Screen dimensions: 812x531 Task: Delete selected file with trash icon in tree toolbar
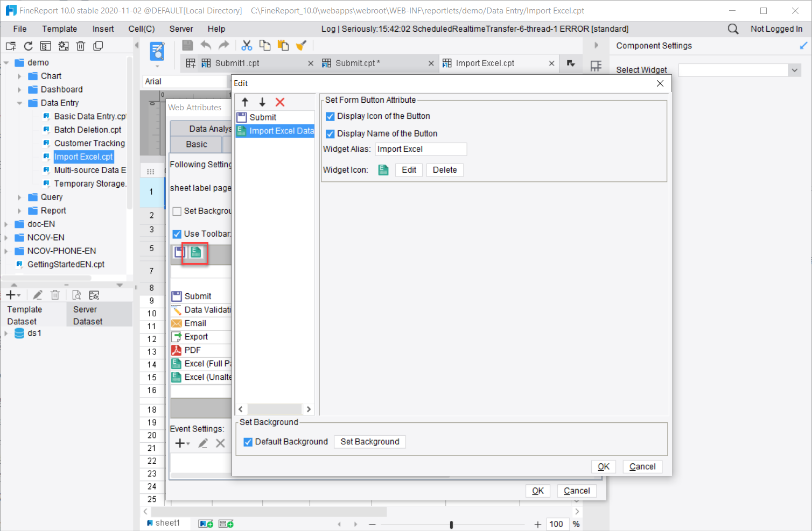[x=81, y=46]
